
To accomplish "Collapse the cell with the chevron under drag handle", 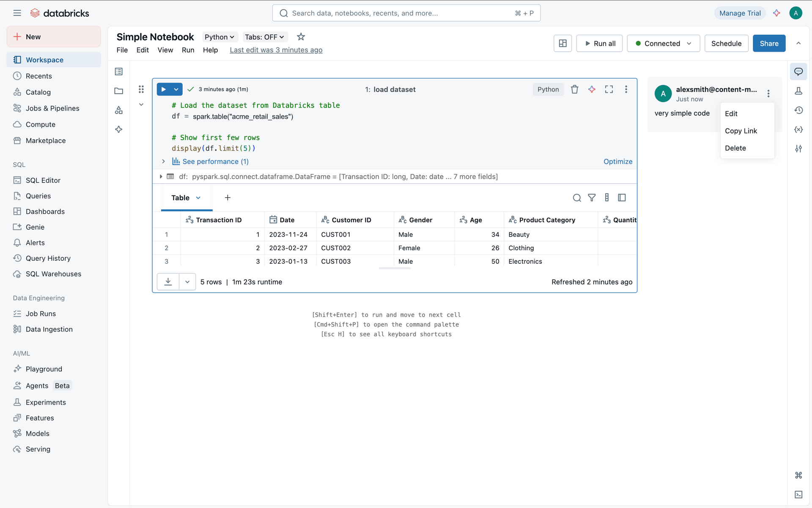I will [141, 105].
